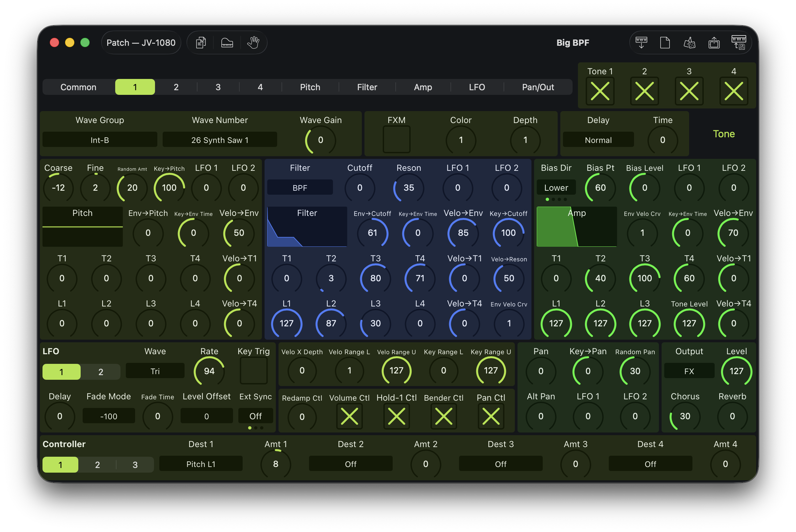Switch to the Filter tab
The height and width of the screenshot is (532, 796).
click(x=367, y=87)
